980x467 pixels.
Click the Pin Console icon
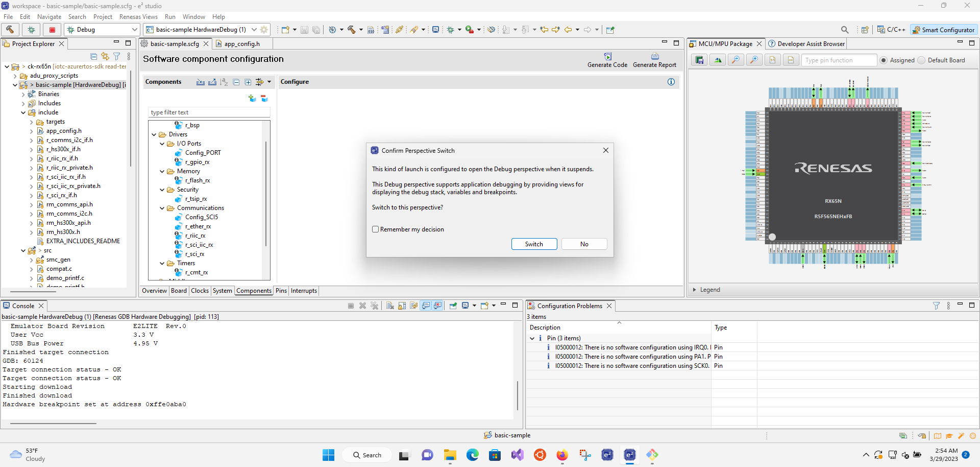453,306
